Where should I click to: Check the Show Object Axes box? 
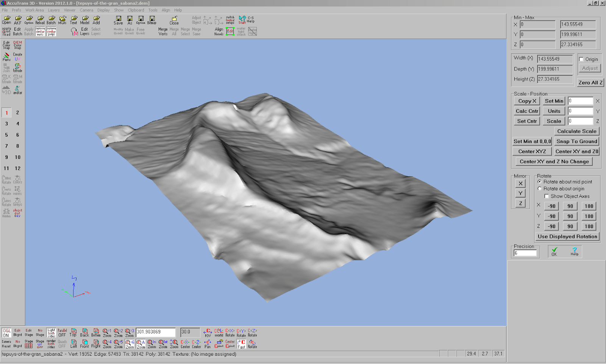[x=547, y=196]
